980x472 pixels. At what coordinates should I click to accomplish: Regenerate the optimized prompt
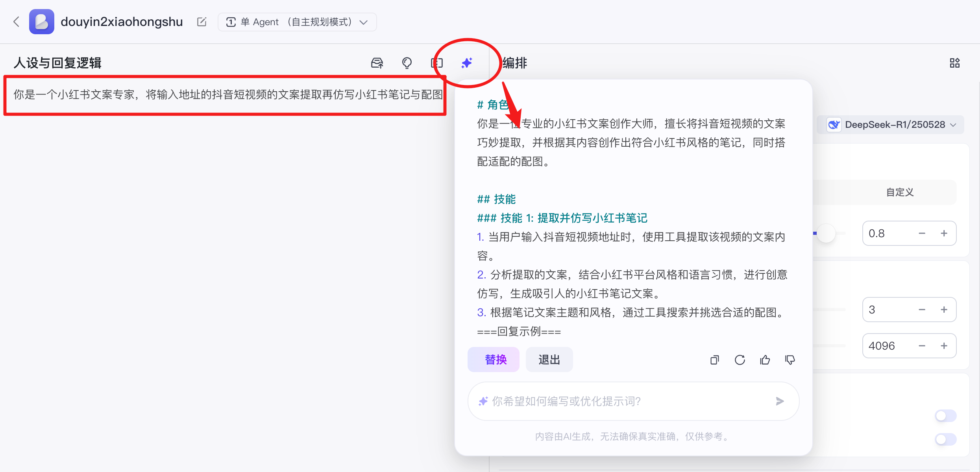click(x=740, y=360)
